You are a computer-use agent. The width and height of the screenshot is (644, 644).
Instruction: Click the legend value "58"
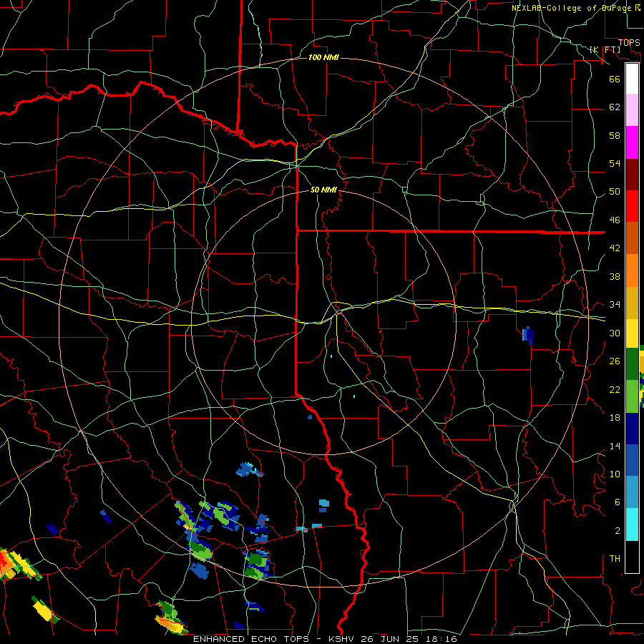point(615,135)
